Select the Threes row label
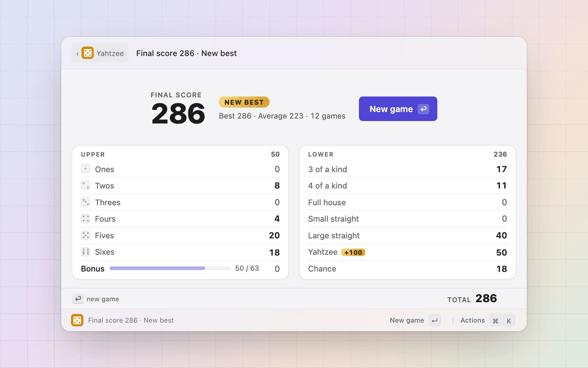 pos(108,202)
